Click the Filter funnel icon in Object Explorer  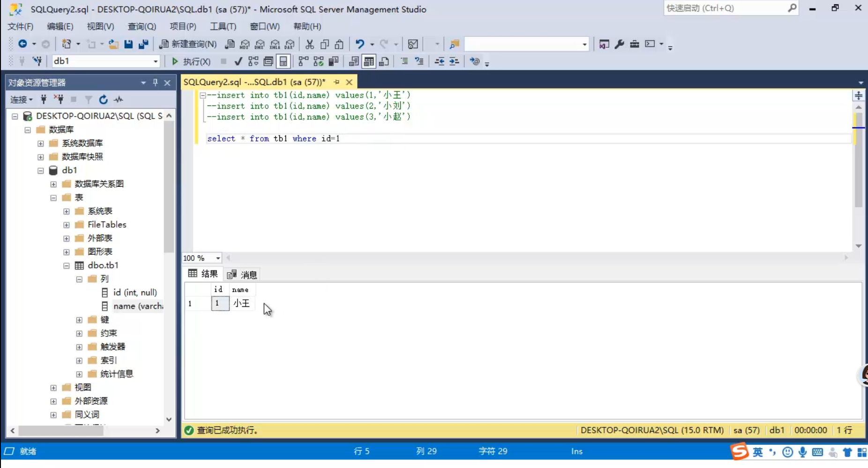(x=88, y=99)
